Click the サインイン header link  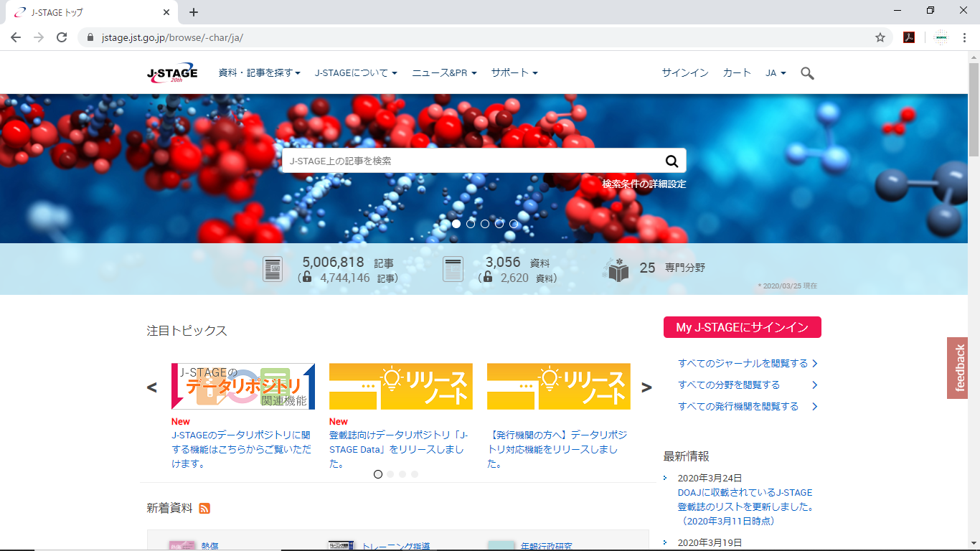pyautogui.click(x=685, y=73)
